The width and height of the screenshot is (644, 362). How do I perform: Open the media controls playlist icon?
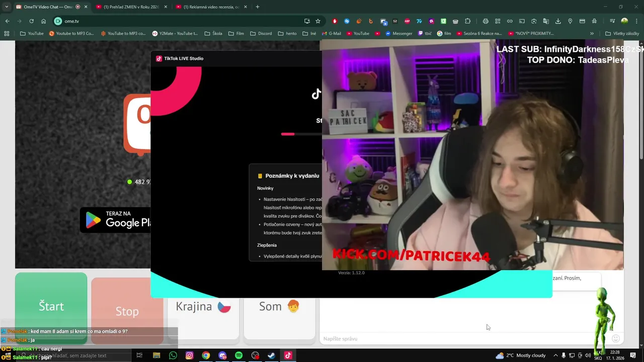tap(612, 21)
